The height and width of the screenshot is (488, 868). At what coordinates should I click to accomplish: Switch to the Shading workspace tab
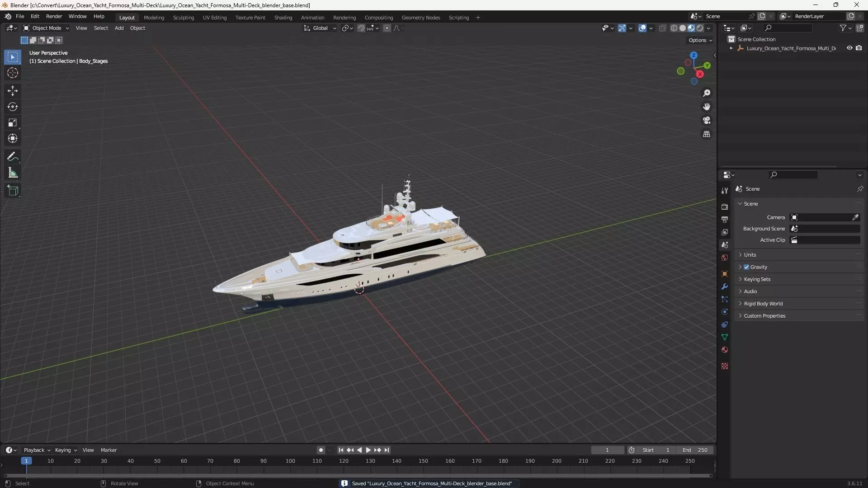283,18
